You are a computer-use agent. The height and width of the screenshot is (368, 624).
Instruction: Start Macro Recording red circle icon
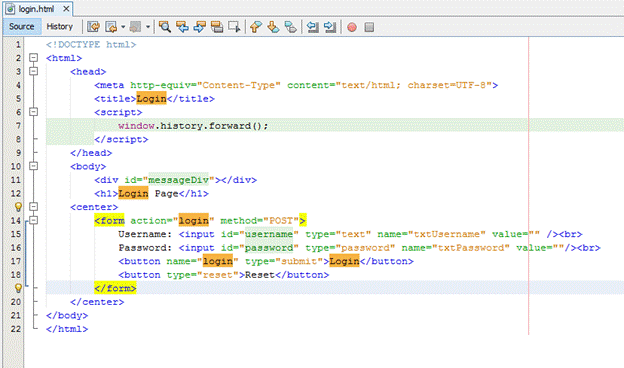[352, 27]
